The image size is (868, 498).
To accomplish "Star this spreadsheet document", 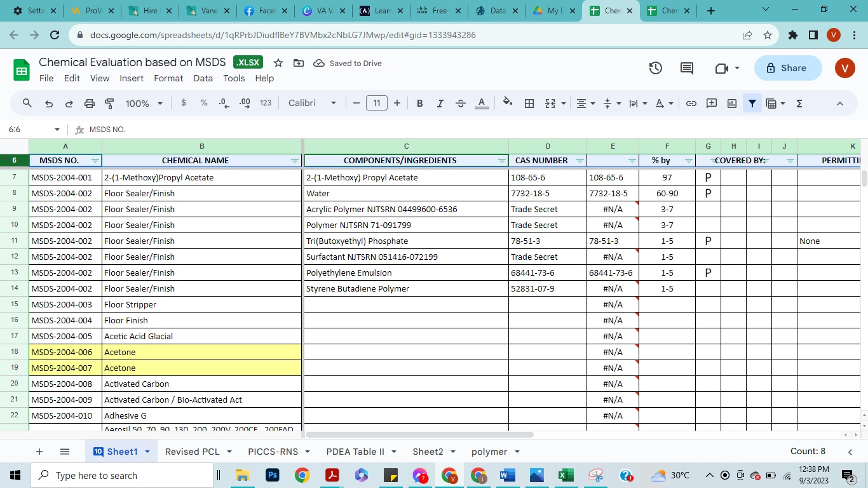I will pyautogui.click(x=278, y=63).
